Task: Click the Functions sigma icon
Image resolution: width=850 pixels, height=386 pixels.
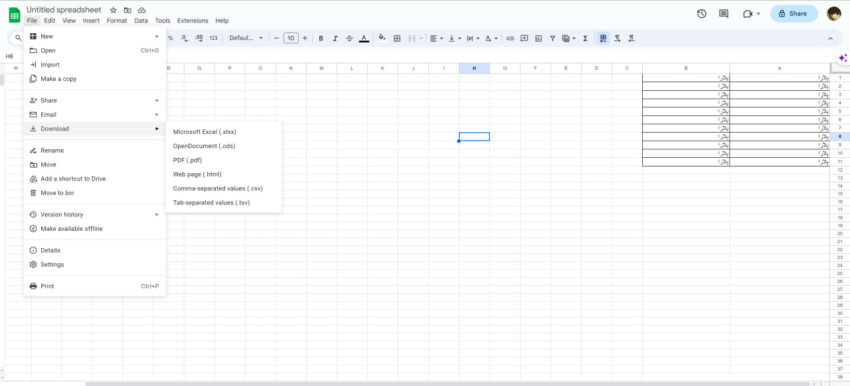Action: point(585,38)
